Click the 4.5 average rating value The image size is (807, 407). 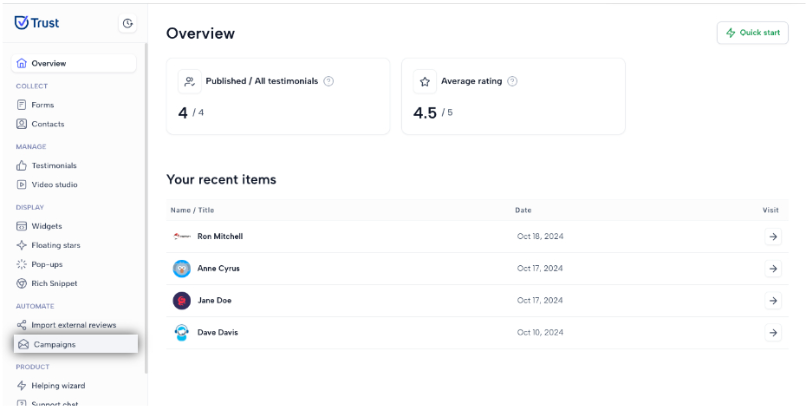coord(425,113)
